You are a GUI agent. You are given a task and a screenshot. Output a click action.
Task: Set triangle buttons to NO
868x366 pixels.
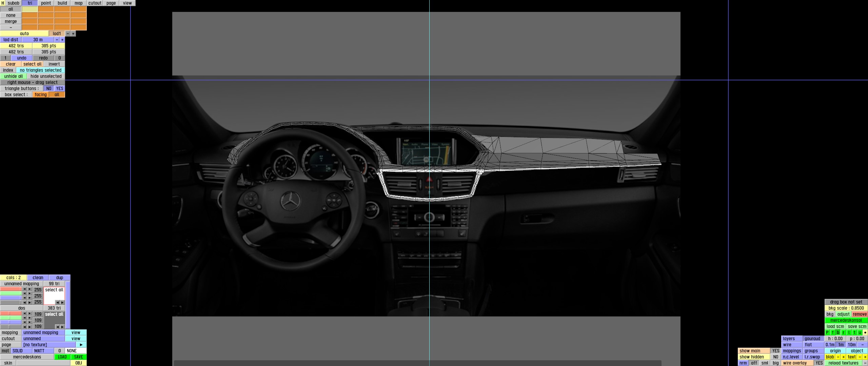point(49,88)
